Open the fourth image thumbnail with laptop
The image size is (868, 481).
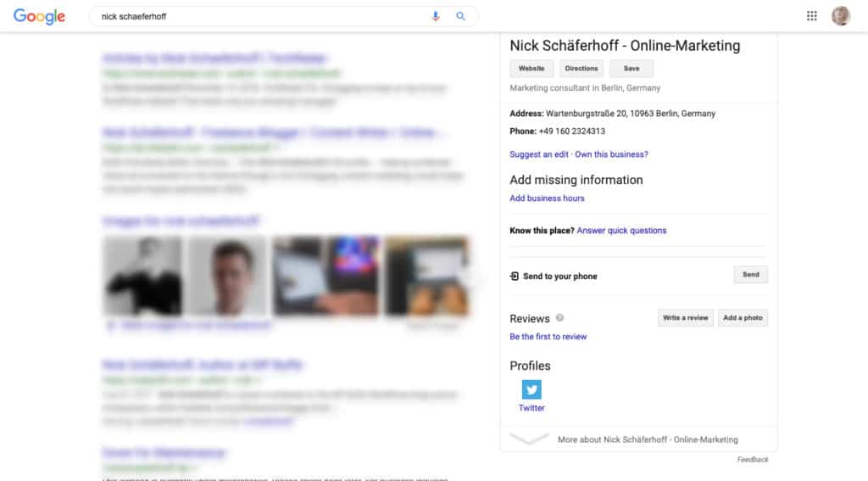point(427,276)
